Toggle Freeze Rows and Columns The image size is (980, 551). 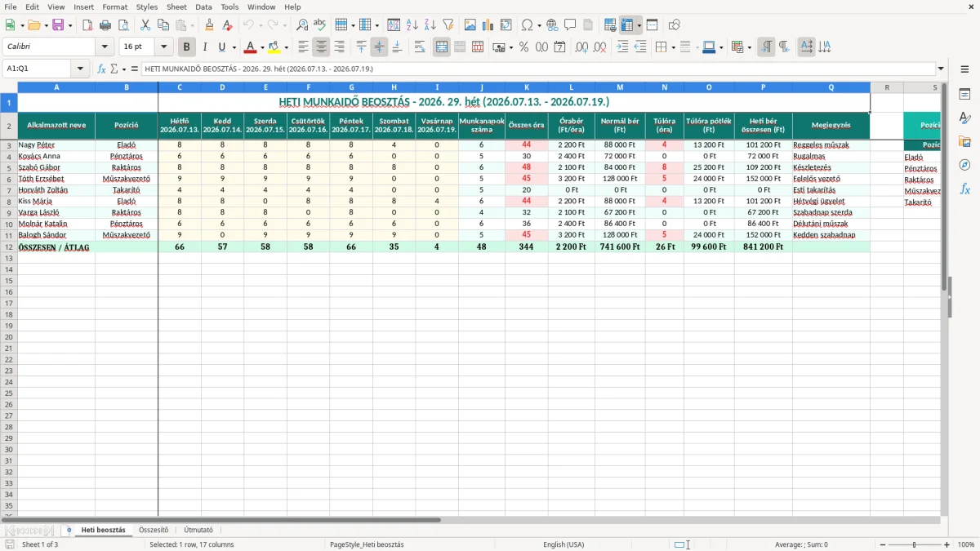pos(627,25)
